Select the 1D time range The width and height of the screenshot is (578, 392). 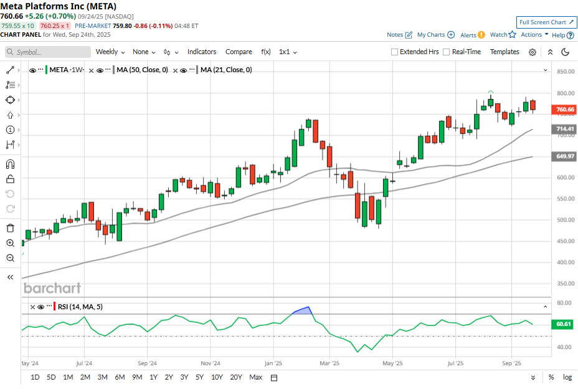click(35, 377)
